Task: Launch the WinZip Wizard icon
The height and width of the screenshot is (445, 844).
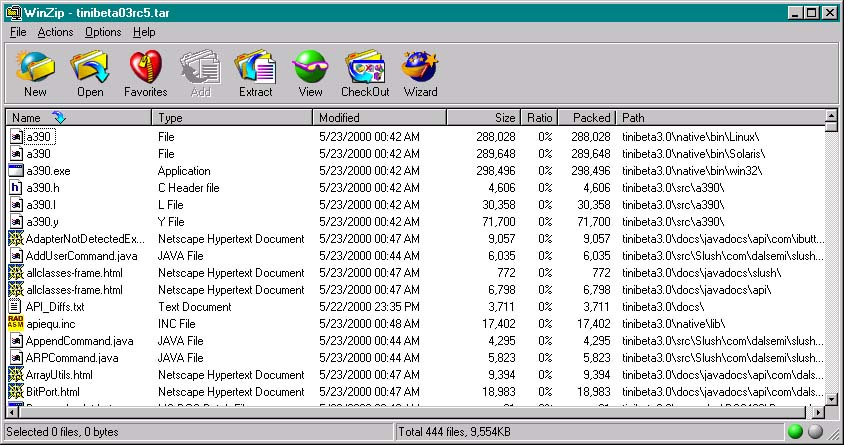Action: [420, 72]
